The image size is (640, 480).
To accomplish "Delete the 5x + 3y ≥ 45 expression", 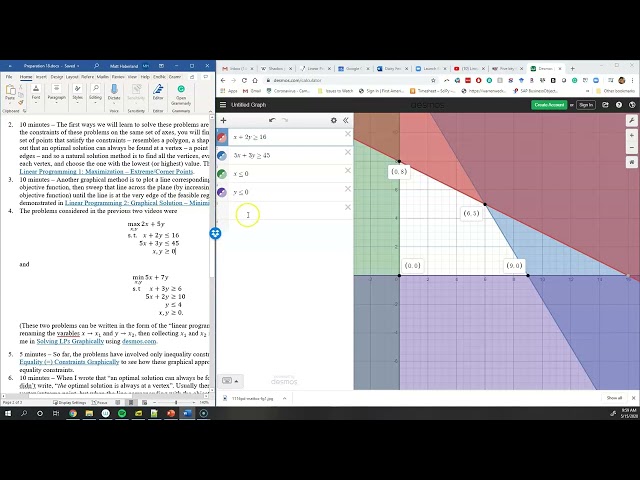I will click(348, 152).
